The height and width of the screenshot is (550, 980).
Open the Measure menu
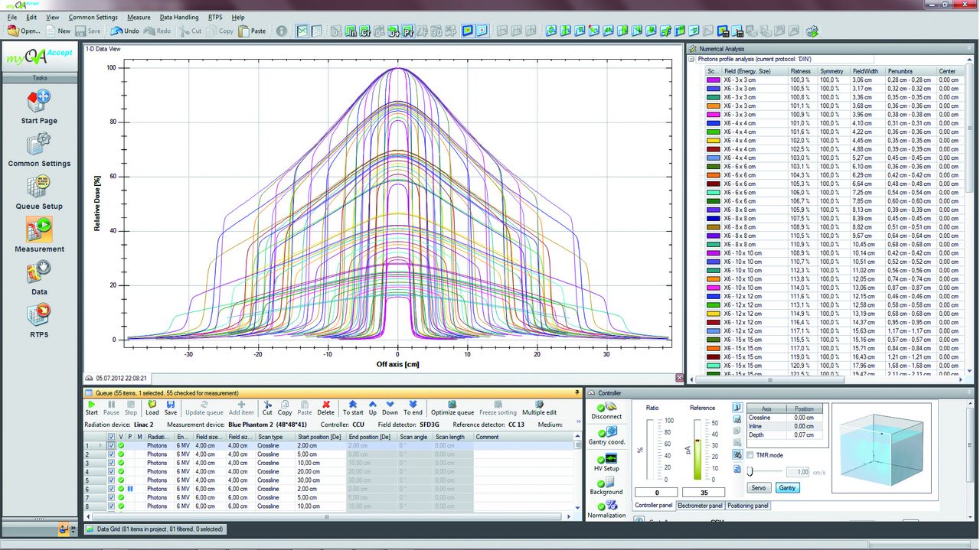[139, 17]
